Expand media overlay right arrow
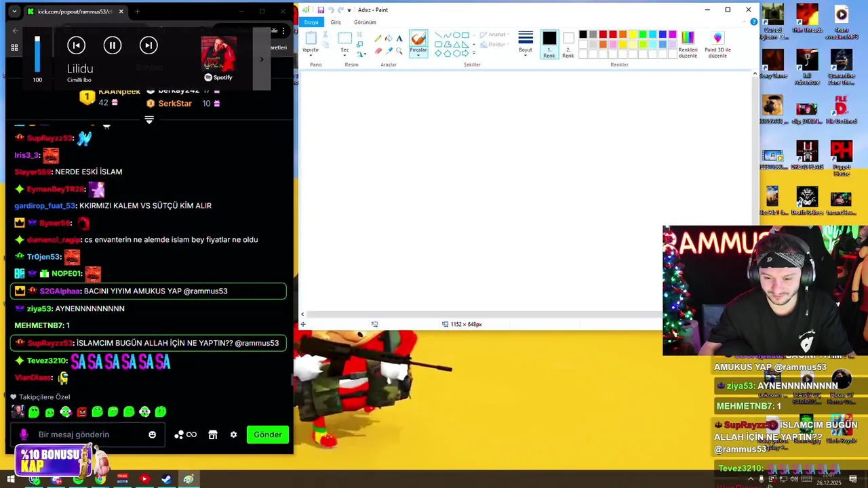The image size is (868, 488). (x=262, y=59)
